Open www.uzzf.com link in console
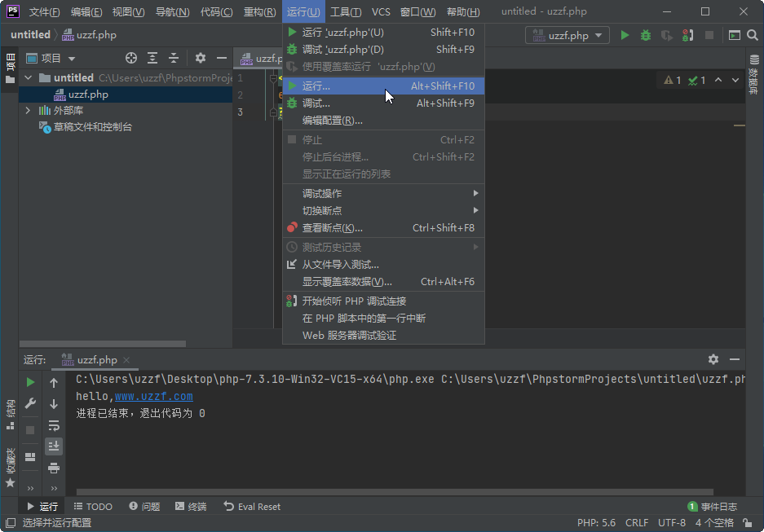Viewport: 764px width, 532px height. (x=154, y=396)
